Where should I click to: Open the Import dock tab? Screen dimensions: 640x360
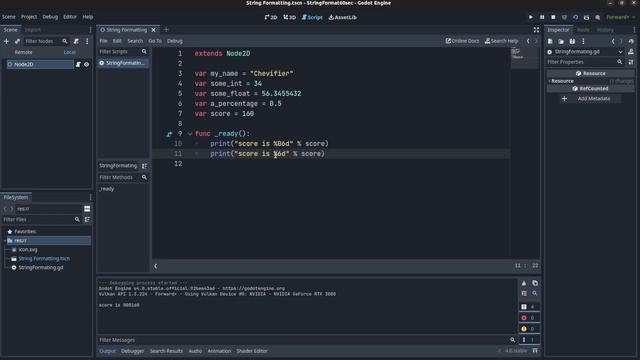click(33, 30)
